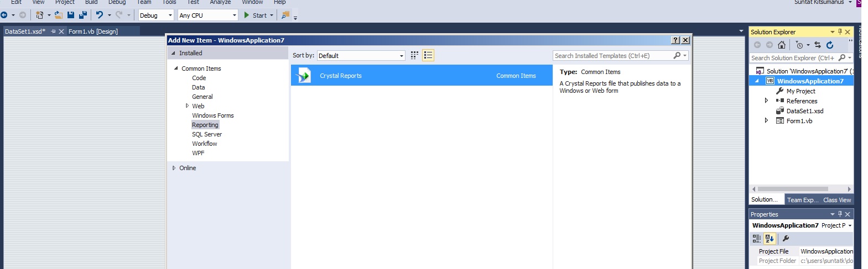868x269 pixels.
Task: Click the Navigate Backward toolbar icon
Action: click(x=4, y=15)
